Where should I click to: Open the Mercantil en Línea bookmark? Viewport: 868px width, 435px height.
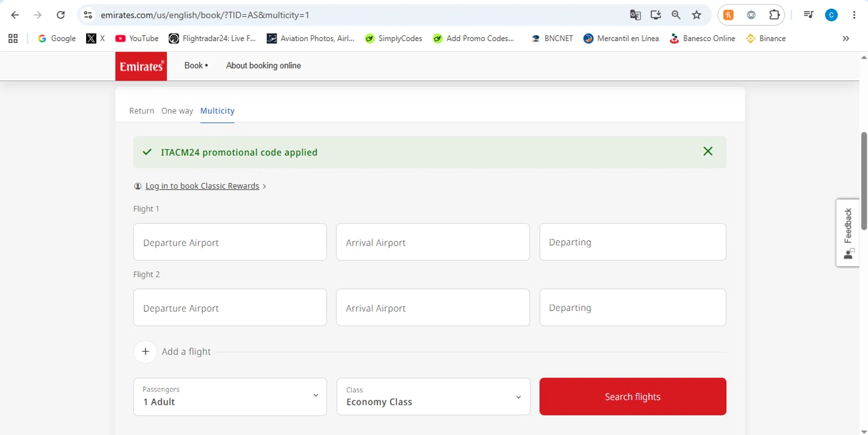(621, 38)
